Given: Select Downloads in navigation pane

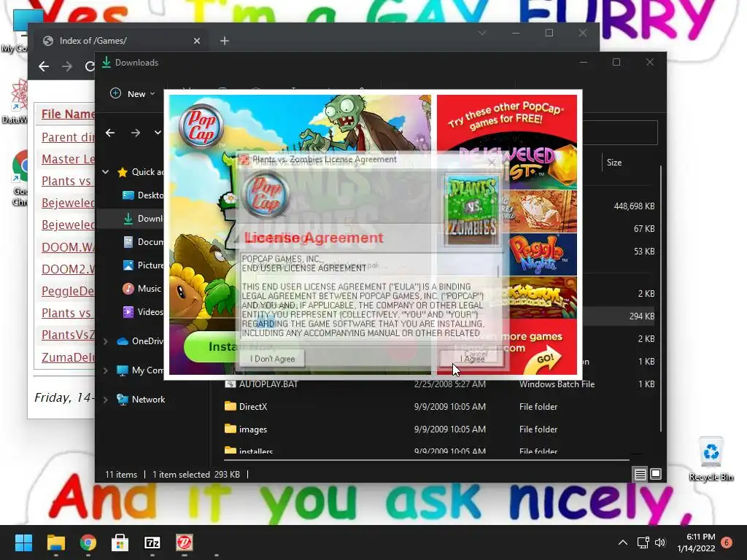Looking at the screenshot, I should [x=143, y=219].
